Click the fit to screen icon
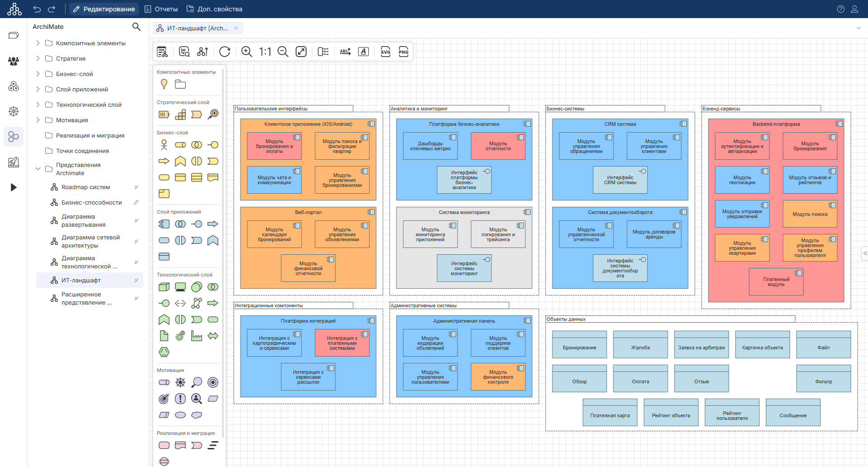 pyautogui.click(x=301, y=52)
